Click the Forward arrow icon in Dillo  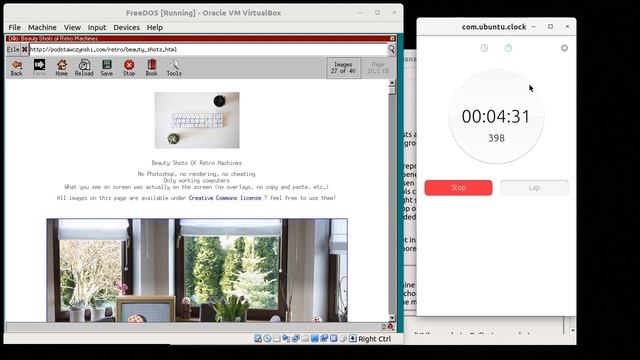tap(39, 68)
